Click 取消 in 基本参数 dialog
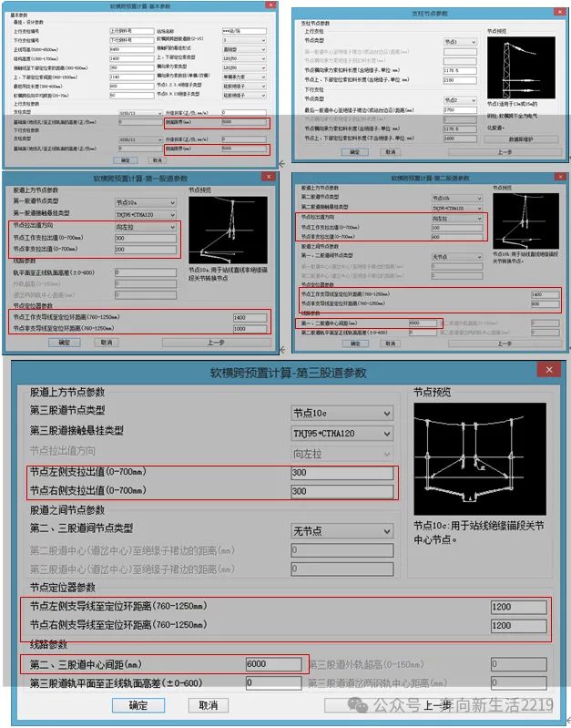The height and width of the screenshot is (728, 571). 158,160
